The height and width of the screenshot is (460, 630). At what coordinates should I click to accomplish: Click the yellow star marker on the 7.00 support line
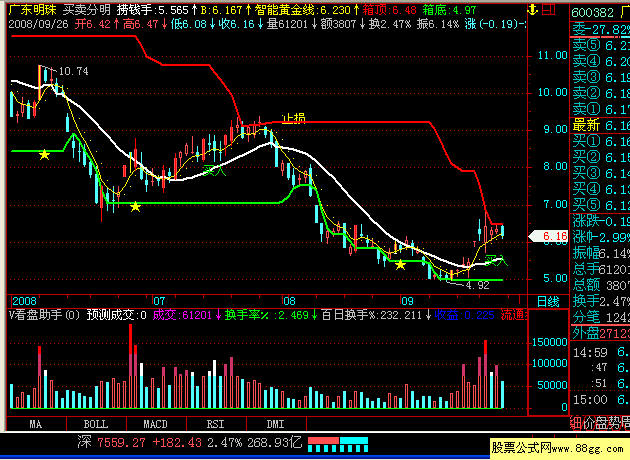coord(135,207)
